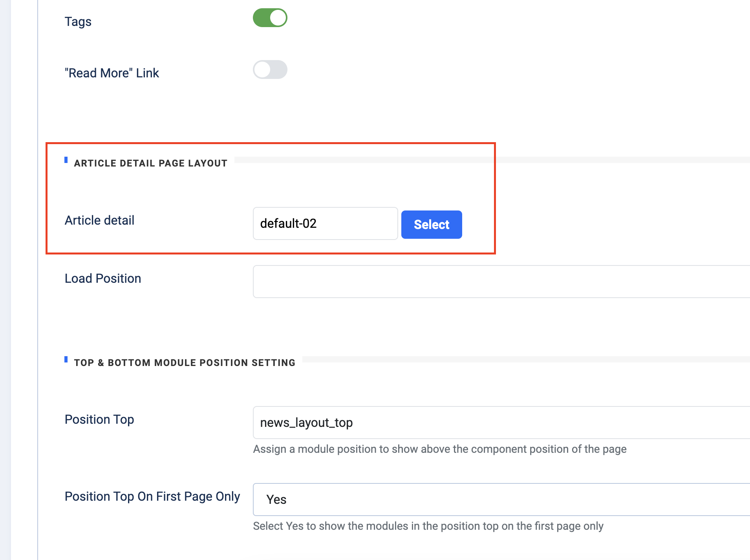The width and height of the screenshot is (750, 560).
Task: Click the blue Select button
Action: (x=432, y=225)
